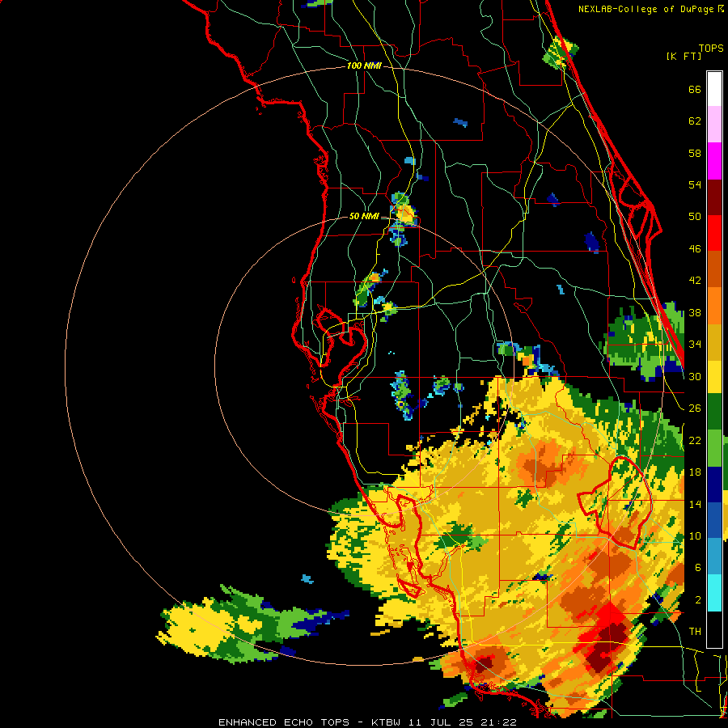Click the legend value "30"
This screenshot has height=728, width=728.
point(695,376)
